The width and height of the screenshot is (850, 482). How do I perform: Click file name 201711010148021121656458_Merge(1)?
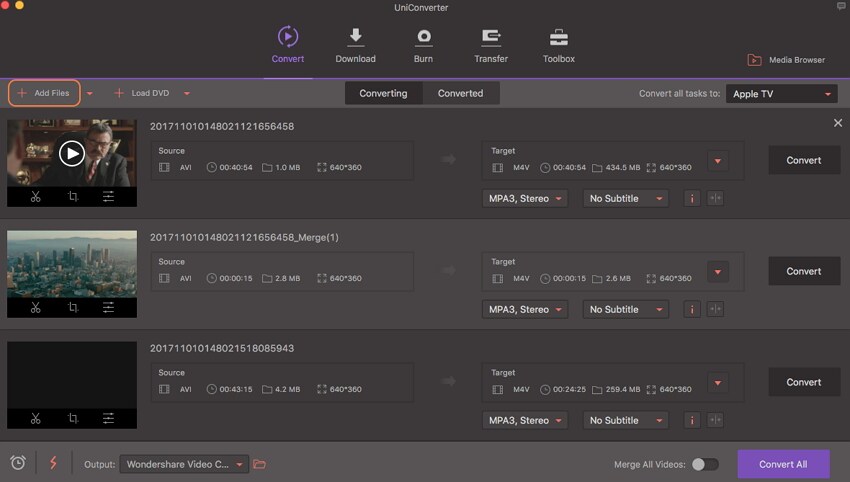(x=244, y=237)
